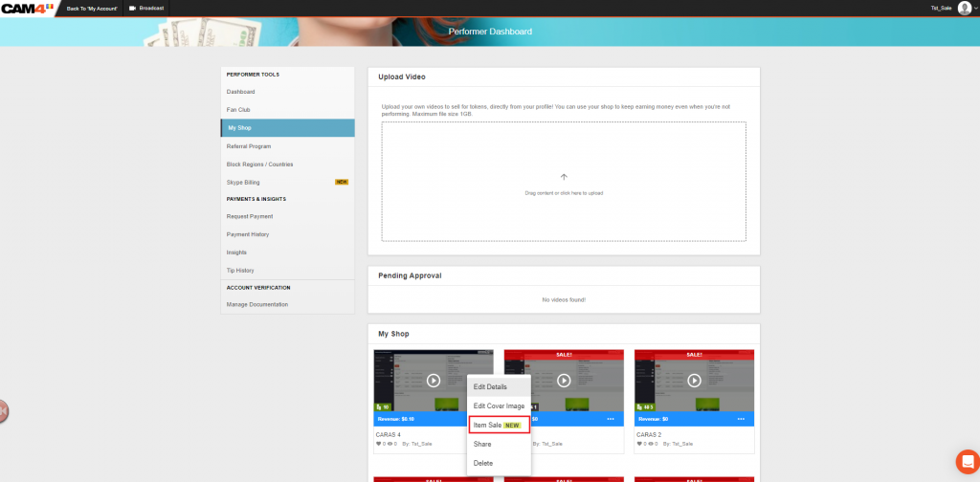Open Request Payment page
Viewport: 980px width, 482px height.
pyautogui.click(x=250, y=216)
